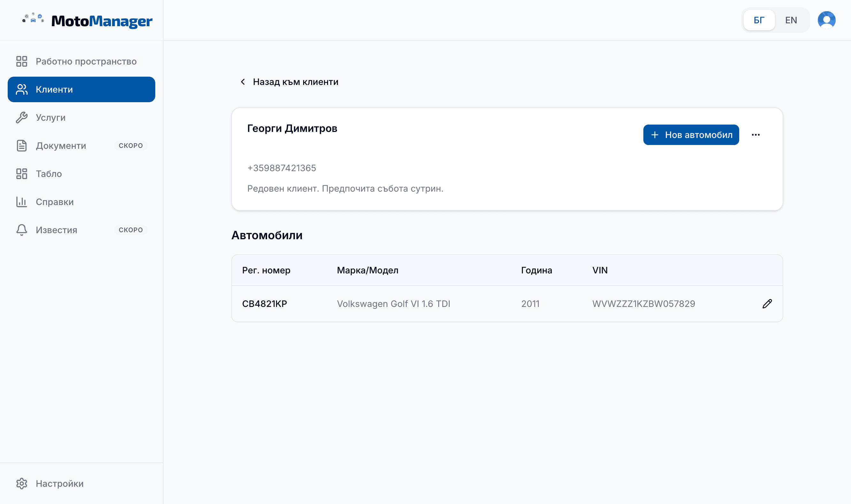The width and height of the screenshot is (851, 504).
Task: Click the Рег. номер column header
Action: coord(266,270)
